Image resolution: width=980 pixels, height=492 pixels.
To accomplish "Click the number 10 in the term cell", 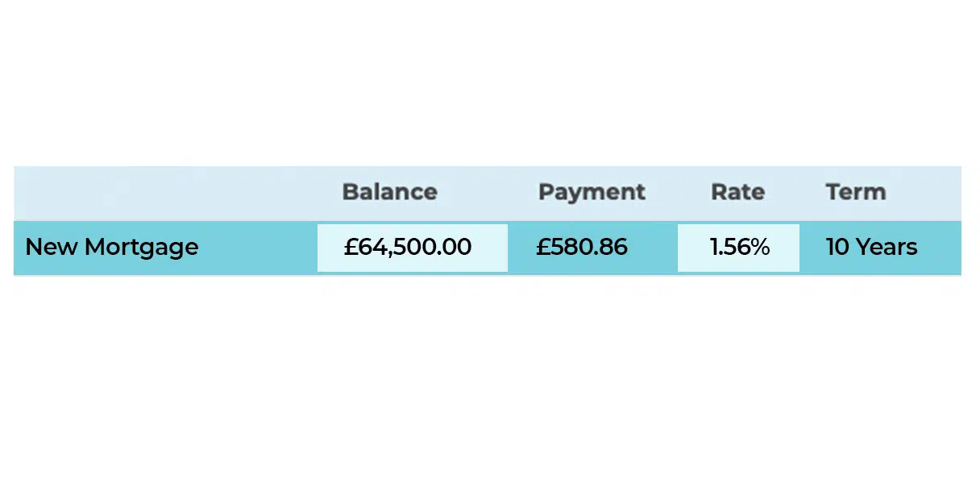I will 837,247.
